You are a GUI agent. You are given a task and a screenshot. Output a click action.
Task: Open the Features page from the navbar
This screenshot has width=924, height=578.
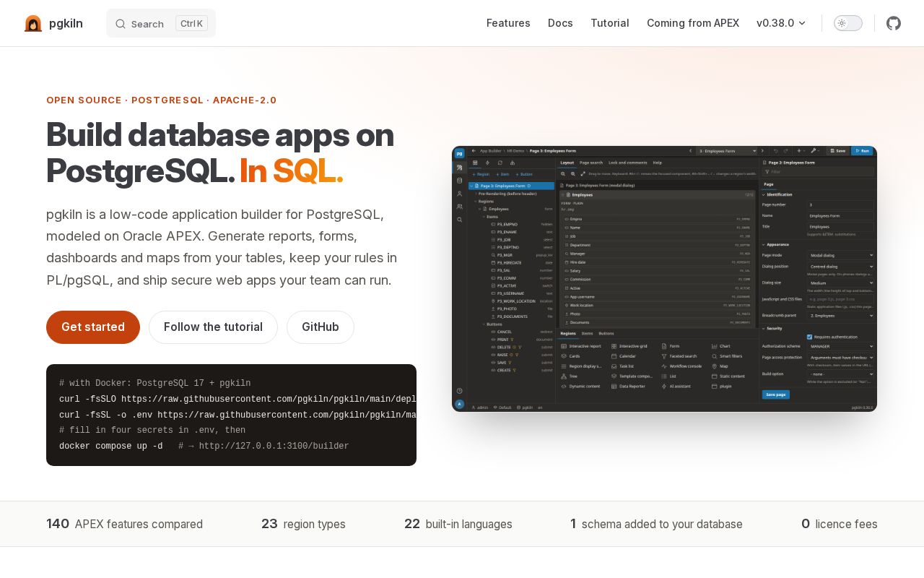click(x=508, y=23)
